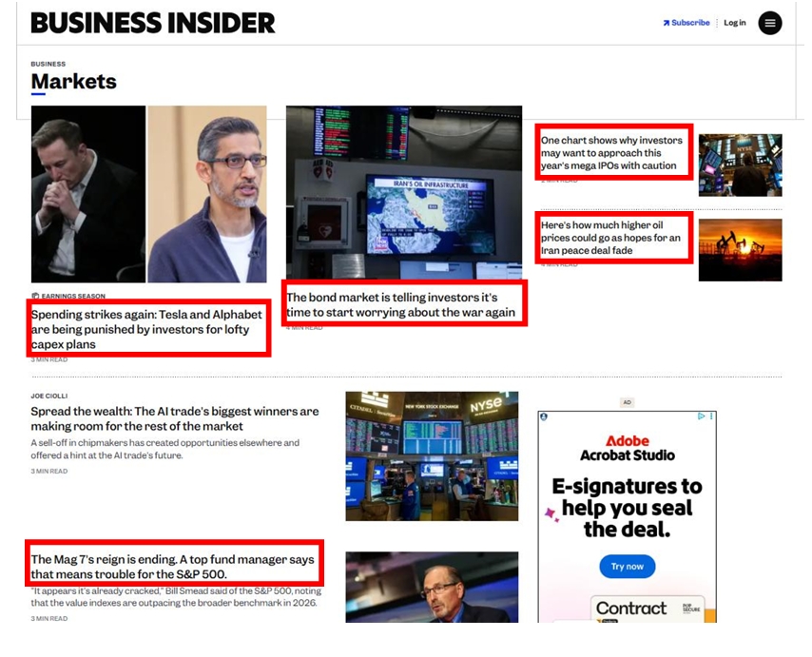
Task: Go to the Business Insider logo homepage
Action: pos(153,23)
